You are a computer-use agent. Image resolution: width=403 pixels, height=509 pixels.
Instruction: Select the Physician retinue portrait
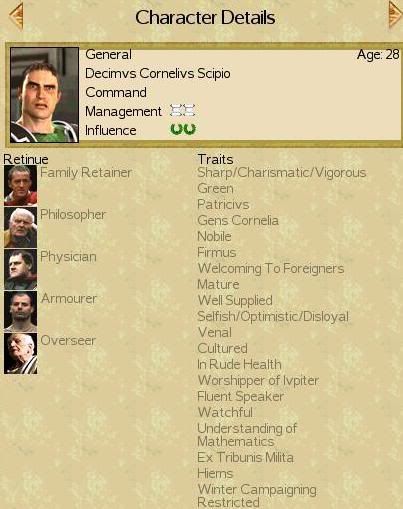[21, 269]
